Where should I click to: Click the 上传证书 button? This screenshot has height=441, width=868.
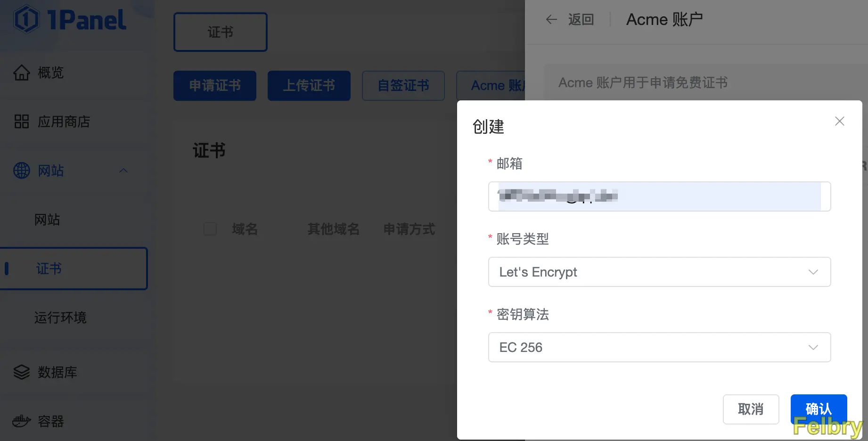309,86
